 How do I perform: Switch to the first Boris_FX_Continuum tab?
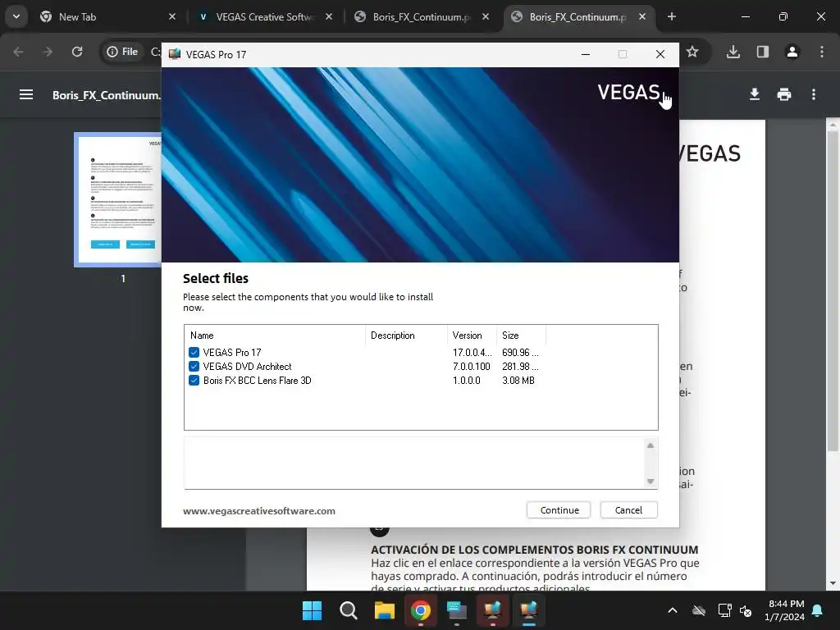tap(422, 17)
